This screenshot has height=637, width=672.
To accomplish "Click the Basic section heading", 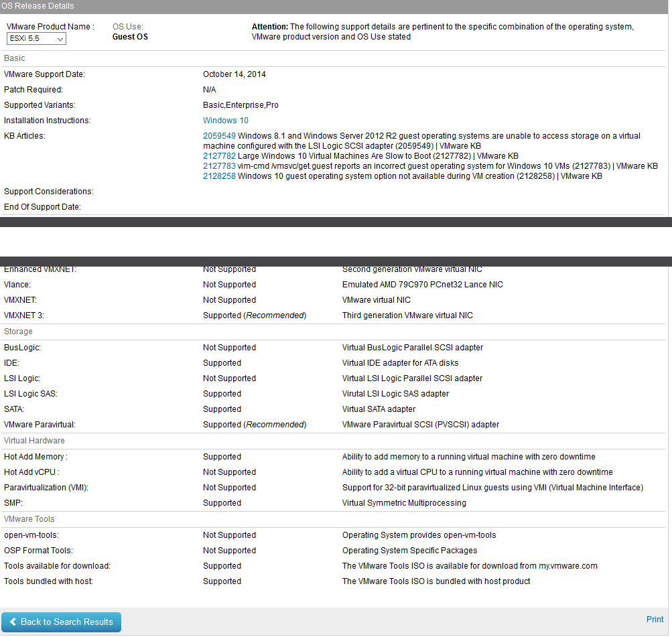I will [x=15, y=58].
